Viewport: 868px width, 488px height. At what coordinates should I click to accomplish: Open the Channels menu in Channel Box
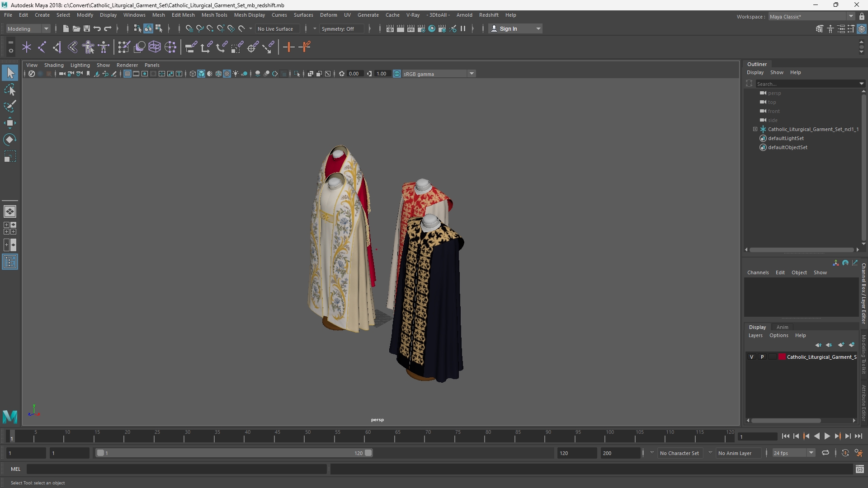pyautogui.click(x=758, y=272)
